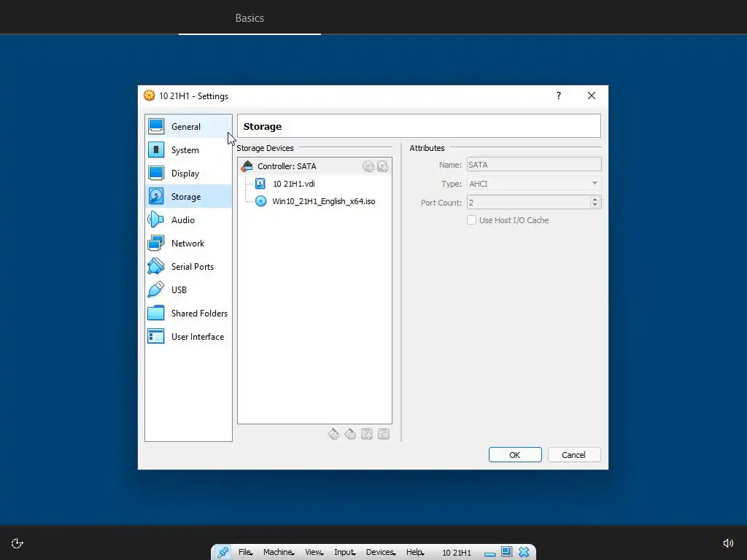Click the add attachment icon below the storage list
This screenshot has width=747, height=560.
point(367,434)
